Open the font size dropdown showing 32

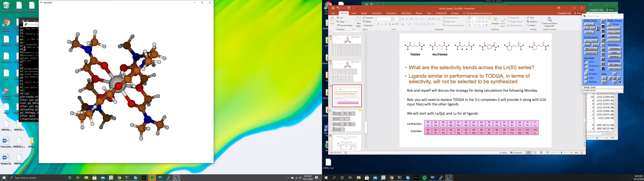(399, 19)
